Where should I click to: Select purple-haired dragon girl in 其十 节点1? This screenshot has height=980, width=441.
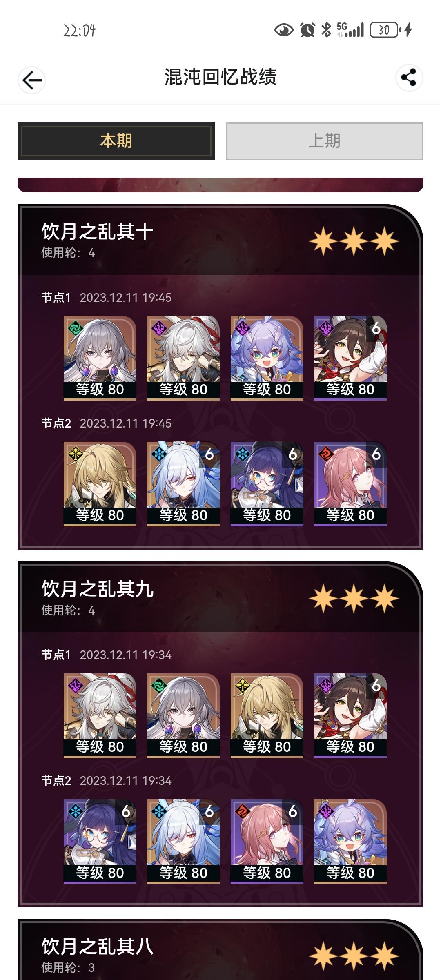(x=267, y=358)
